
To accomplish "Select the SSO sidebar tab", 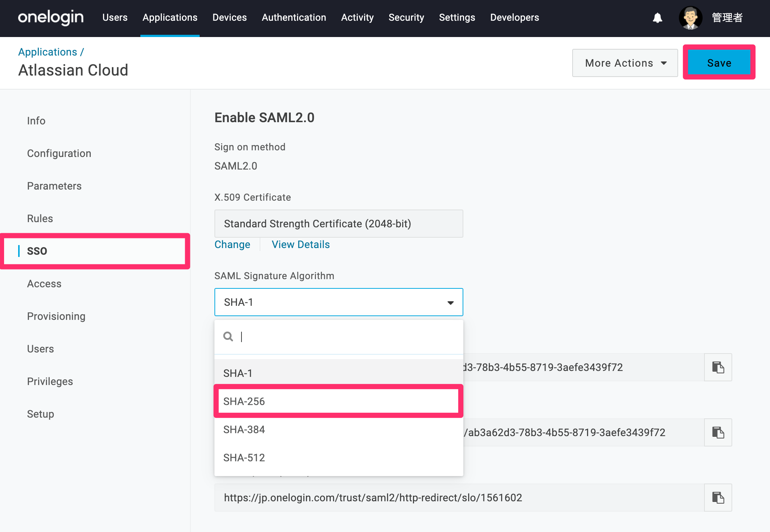I will 95,251.
